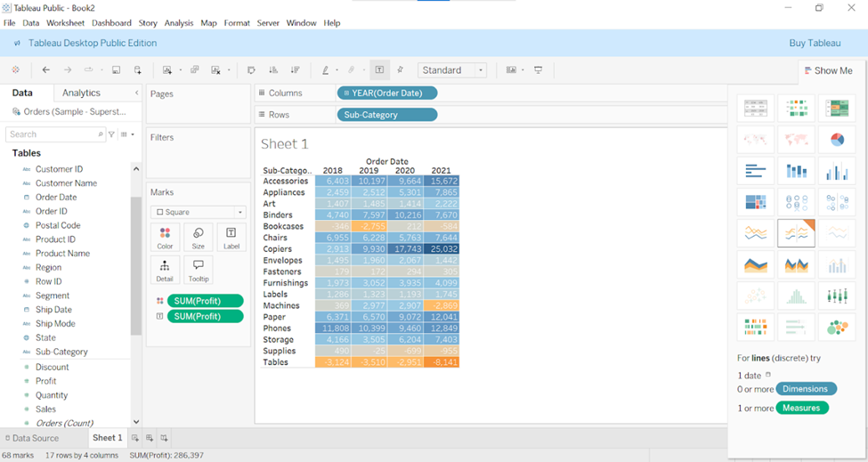
Task: Click the new story icon in bottom tab bar
Action: [x=165, y=438]
